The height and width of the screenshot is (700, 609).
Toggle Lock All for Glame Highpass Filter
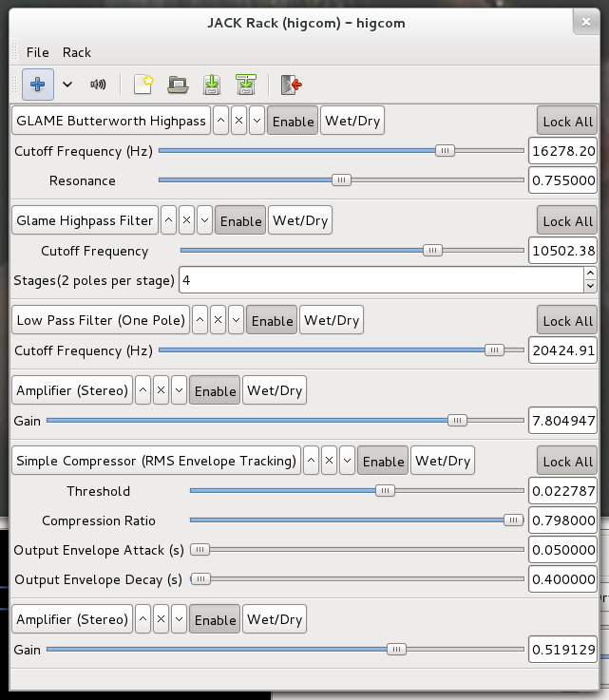pos(567,220)
